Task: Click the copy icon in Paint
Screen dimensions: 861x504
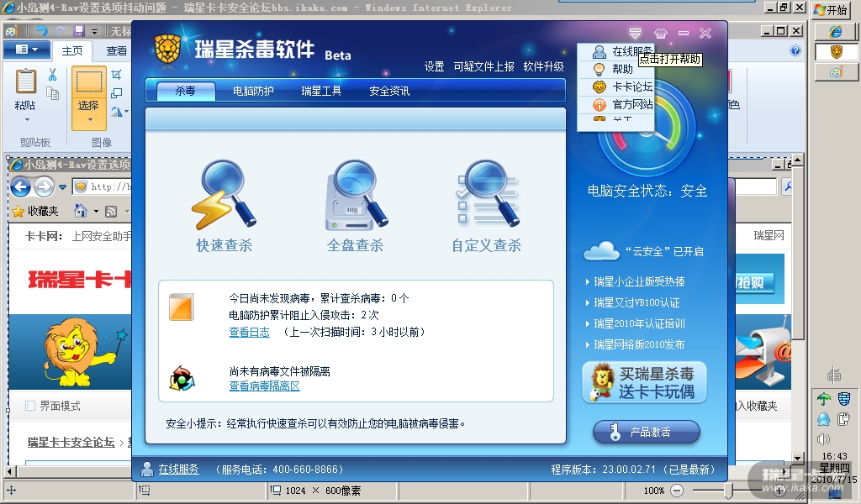Action: pos(53,93)
